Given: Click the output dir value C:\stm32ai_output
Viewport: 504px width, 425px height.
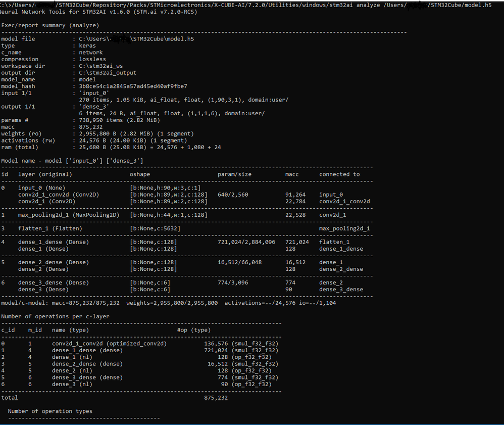Looking at the screenshot, I should [108, 73].
